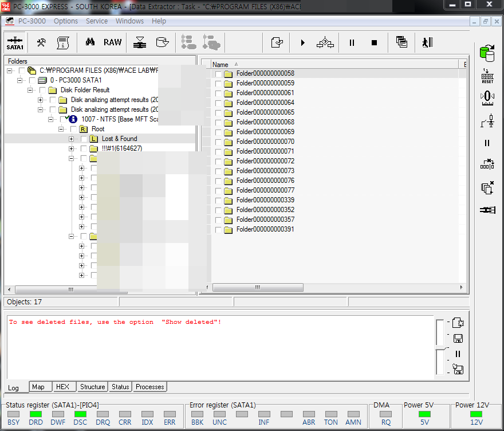Tick the checkbox beside Folder000000000073

click(218, 171)
